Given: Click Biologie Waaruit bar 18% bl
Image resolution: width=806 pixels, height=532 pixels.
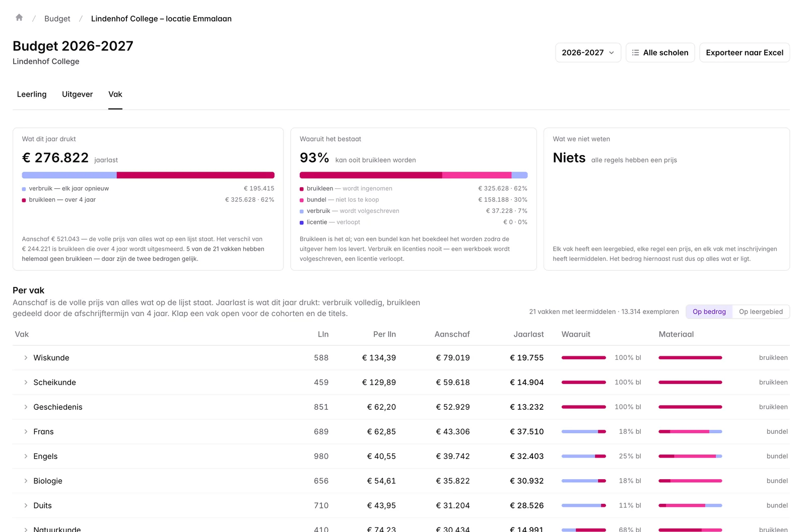Looking at the screenshot, I should pyautogui.click(x=584, y=481).
